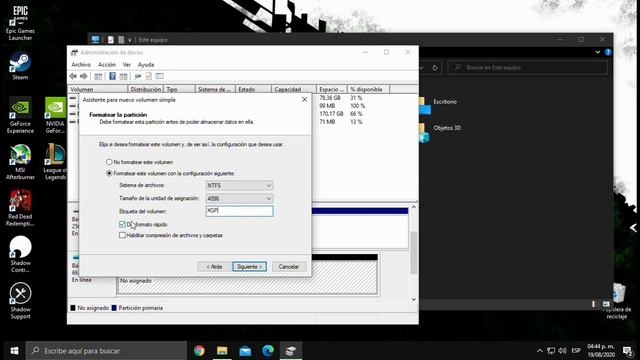This screenshot has height=360, width=640.
Task: Open Ver menu
Action: pos(127,64)
